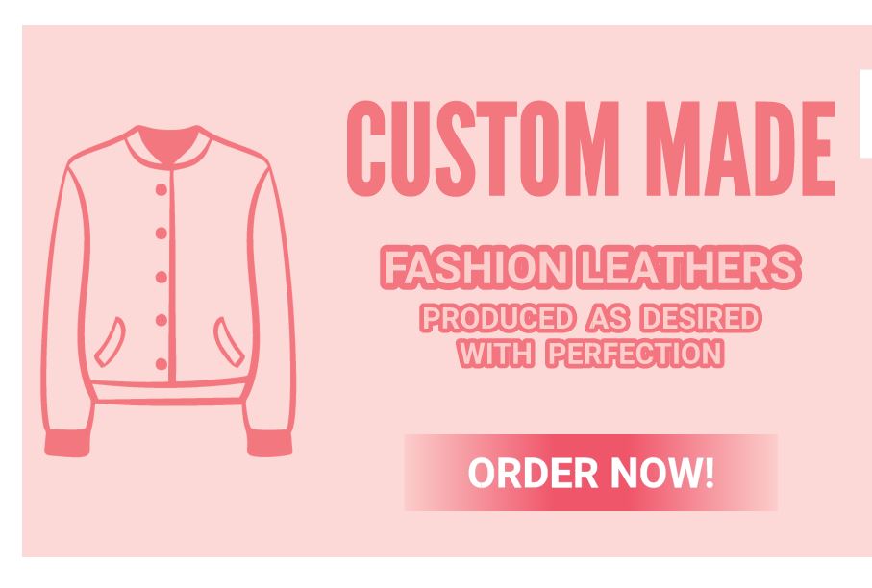
Task: Click the jacket collar
Action: [x=168, y=146]
